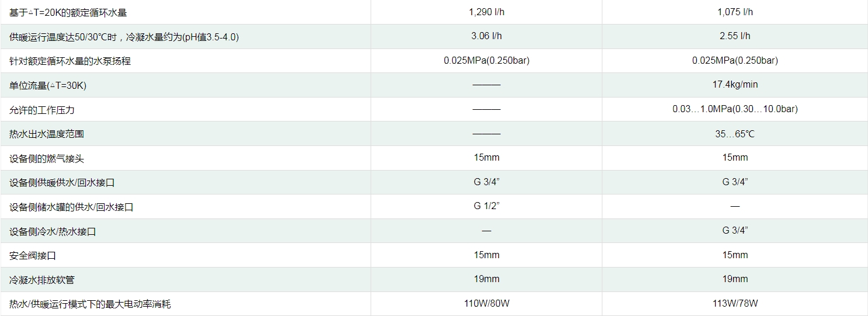The width and height of the screenshot is (868, 316).
Task: Select the 1,075 l/h value cell
Action: click(x=735, y=12)
